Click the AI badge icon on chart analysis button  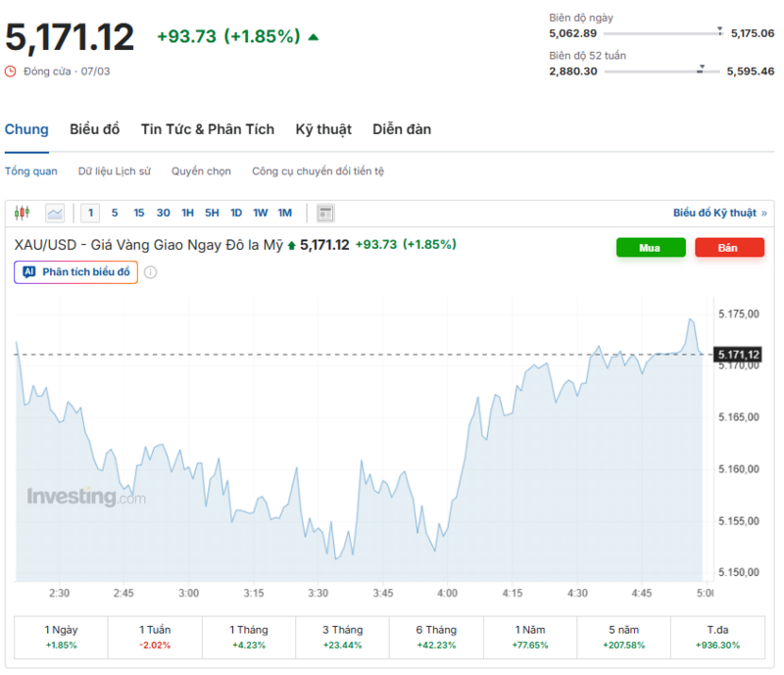28,272
